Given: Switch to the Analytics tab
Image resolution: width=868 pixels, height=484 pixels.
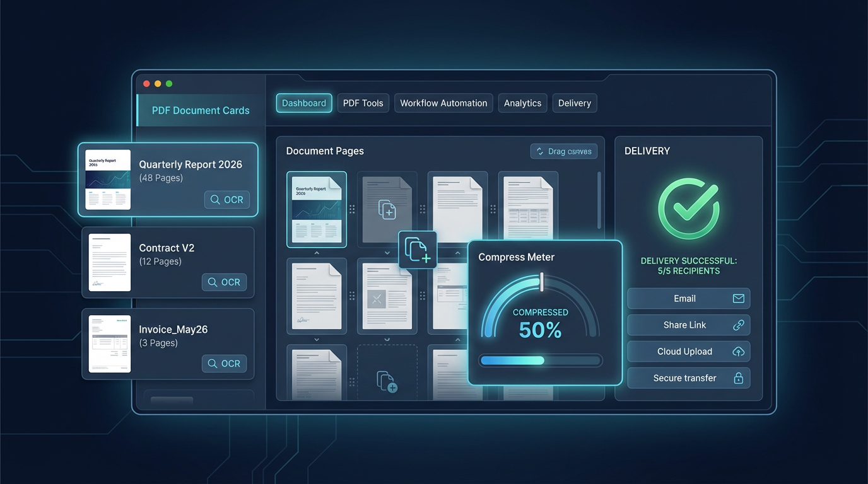Looking at the screenshot, I should [x=522, y=103].
